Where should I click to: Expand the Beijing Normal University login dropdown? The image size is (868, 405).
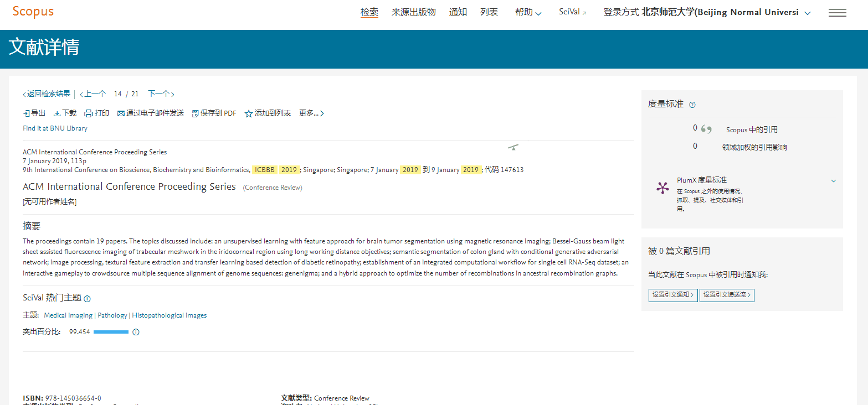click(x=707, y=12)
